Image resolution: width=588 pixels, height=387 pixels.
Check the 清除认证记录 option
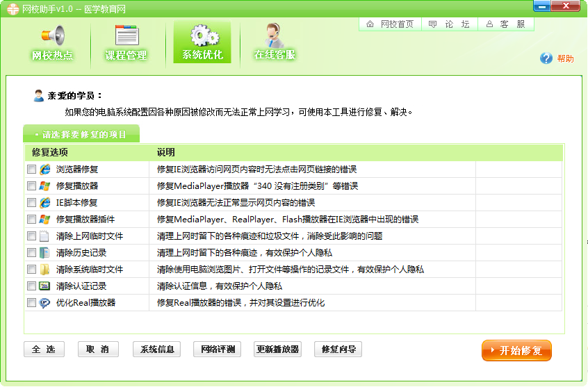click(31, 286)
